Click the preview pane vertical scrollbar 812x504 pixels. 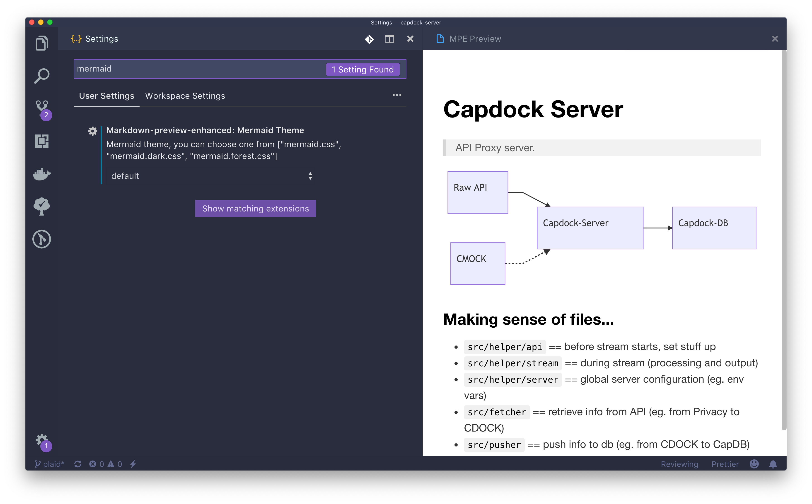click(784, 240)
